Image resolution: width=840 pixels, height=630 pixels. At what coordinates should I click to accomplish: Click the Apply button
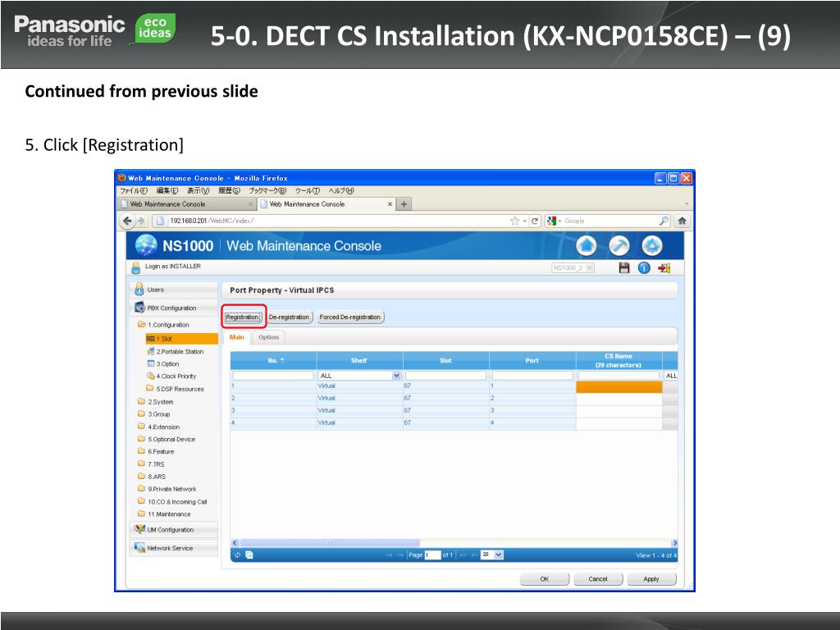point(651,579)
